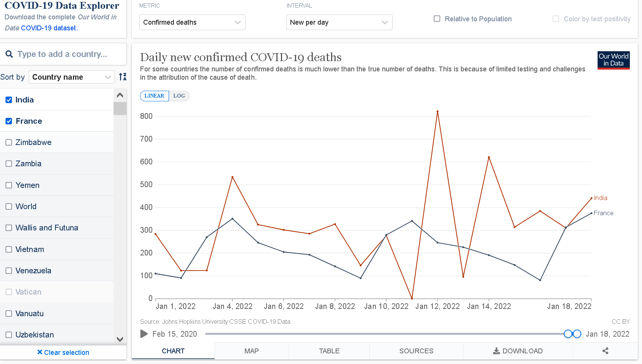Click the country list scrollbar thumb
Image resolution: width=642 pixels, height=364 pixels.
click(x=120, y=109)
